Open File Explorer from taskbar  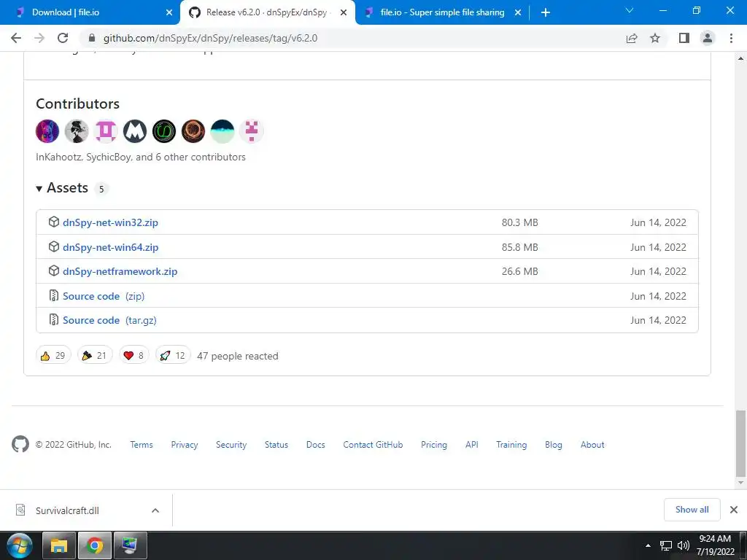tap(59, 545)
